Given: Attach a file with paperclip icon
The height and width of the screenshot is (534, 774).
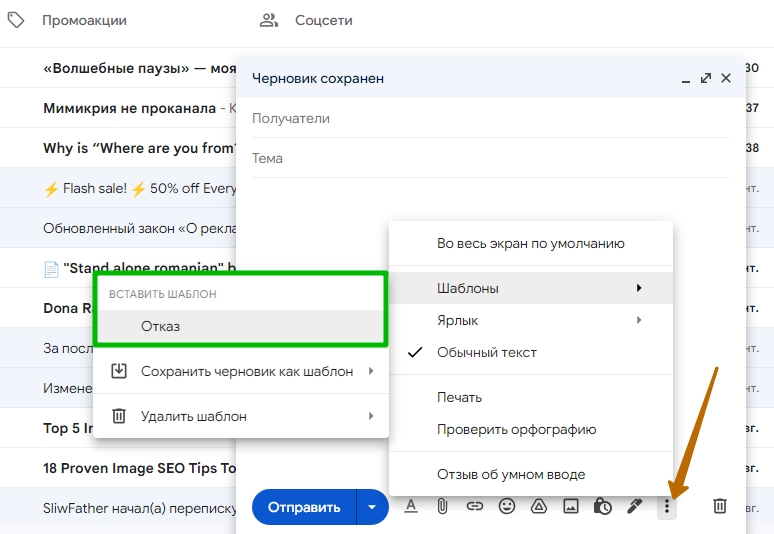Looking at the screenshot, I should point(442,506).
